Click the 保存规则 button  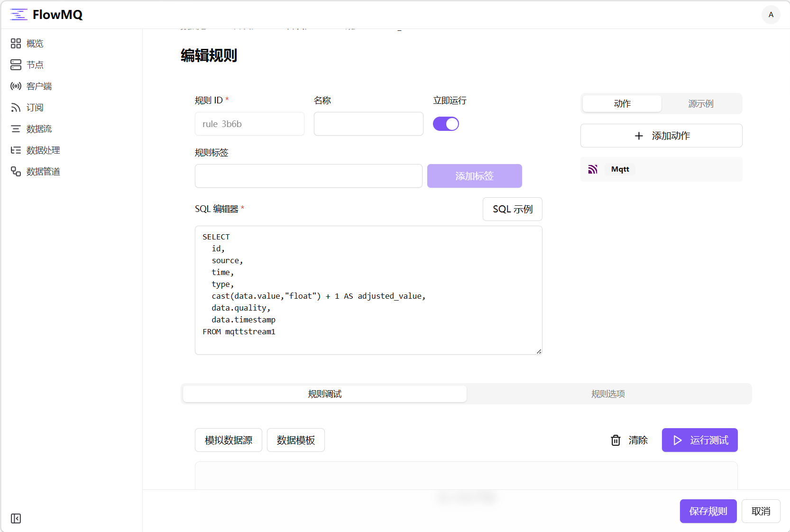click(x=708, y=511)
